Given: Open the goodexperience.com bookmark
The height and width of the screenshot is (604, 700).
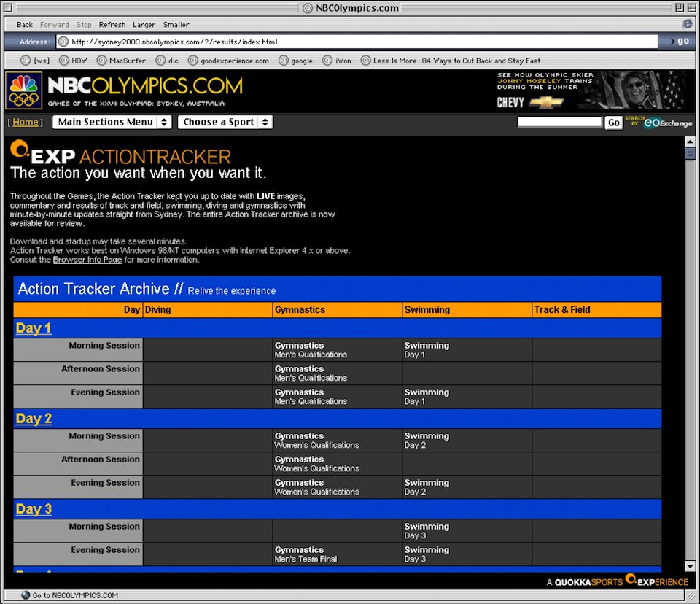Looking at the screenshot, I should [x=228, y=61].
